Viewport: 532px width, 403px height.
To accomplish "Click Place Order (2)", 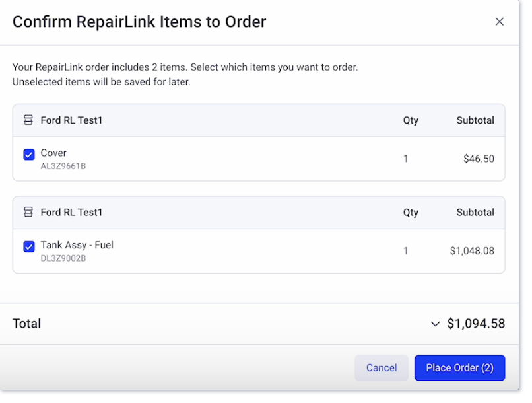I will click(x=459, y=368).
